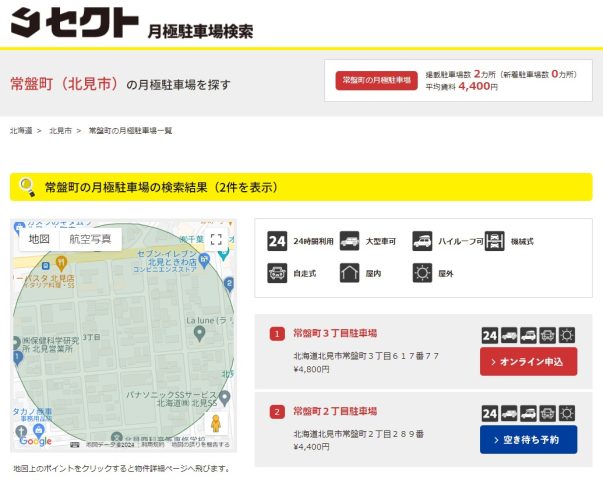Select the 屋内 house filter icon
This screenshot has width=603, height=480.
point(349,273)
